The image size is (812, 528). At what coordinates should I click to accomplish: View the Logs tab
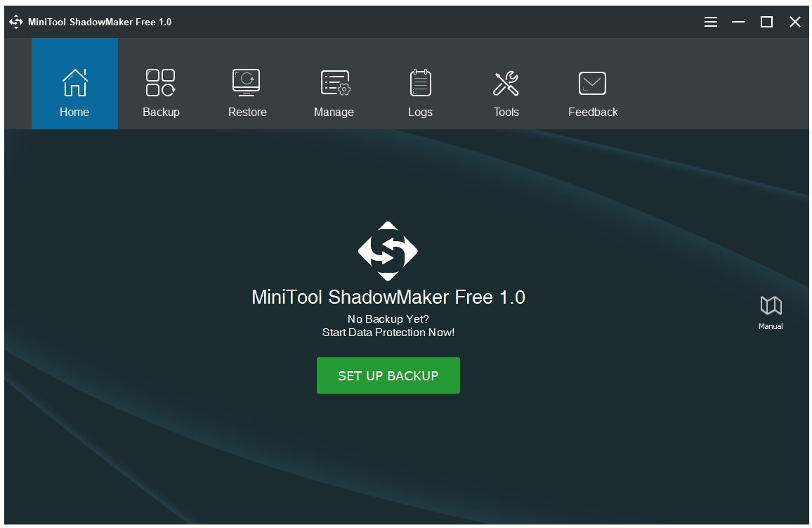click(x=420, y=84)
